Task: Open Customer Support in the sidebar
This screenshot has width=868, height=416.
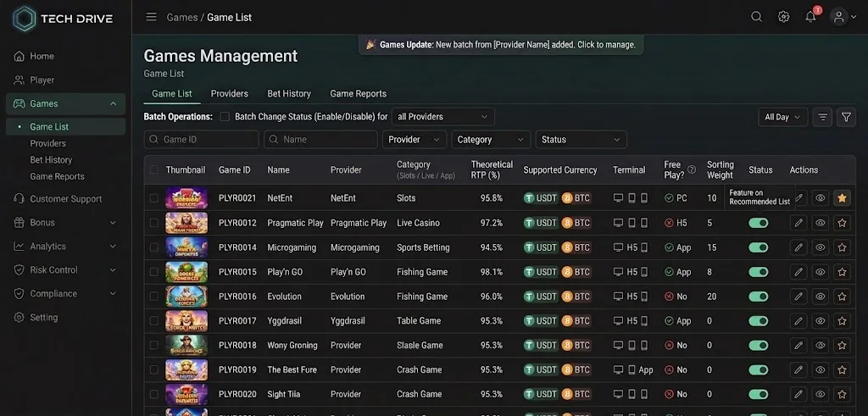Action: pos(65,198)
